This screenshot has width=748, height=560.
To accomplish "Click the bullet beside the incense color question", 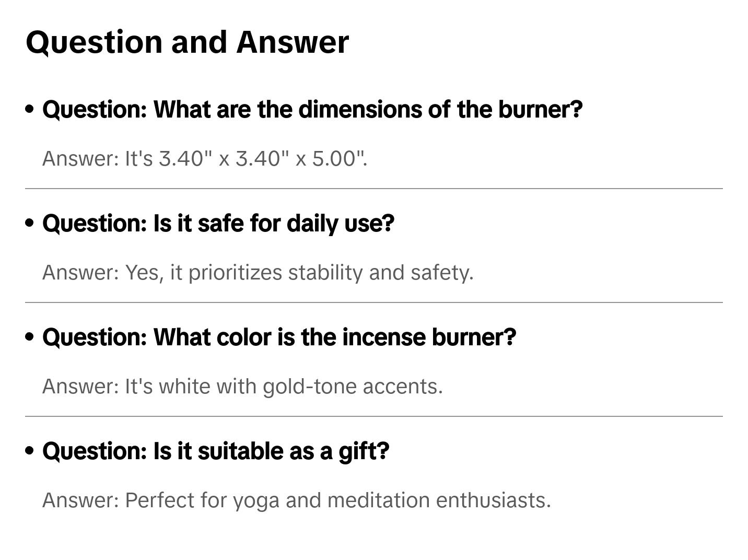I will pyautogui.click(x=30, y=337).
